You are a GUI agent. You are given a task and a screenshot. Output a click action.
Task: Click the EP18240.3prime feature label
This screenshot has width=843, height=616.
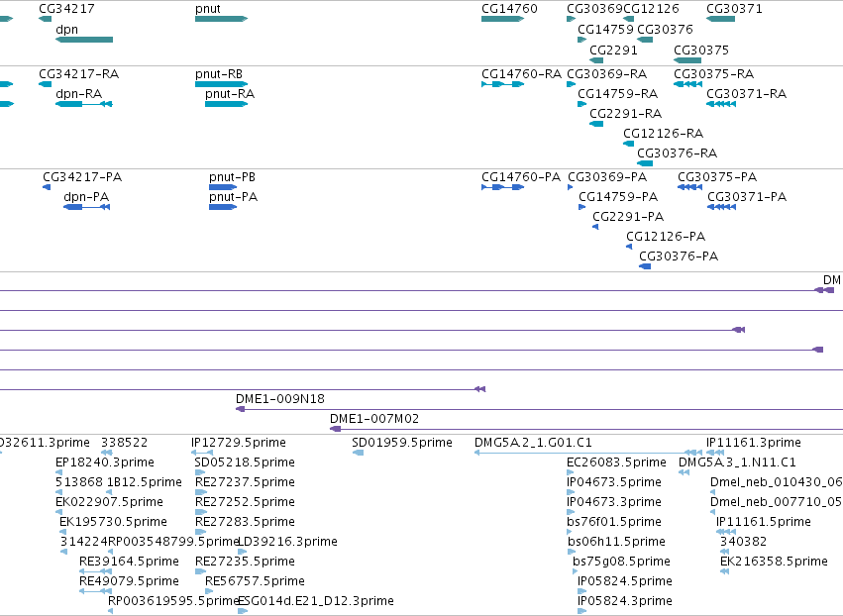(x=105, y=462)
